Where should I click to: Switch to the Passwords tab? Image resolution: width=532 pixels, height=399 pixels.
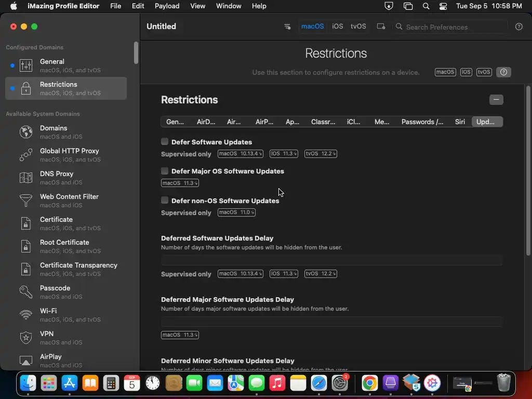tap(422, 122)
